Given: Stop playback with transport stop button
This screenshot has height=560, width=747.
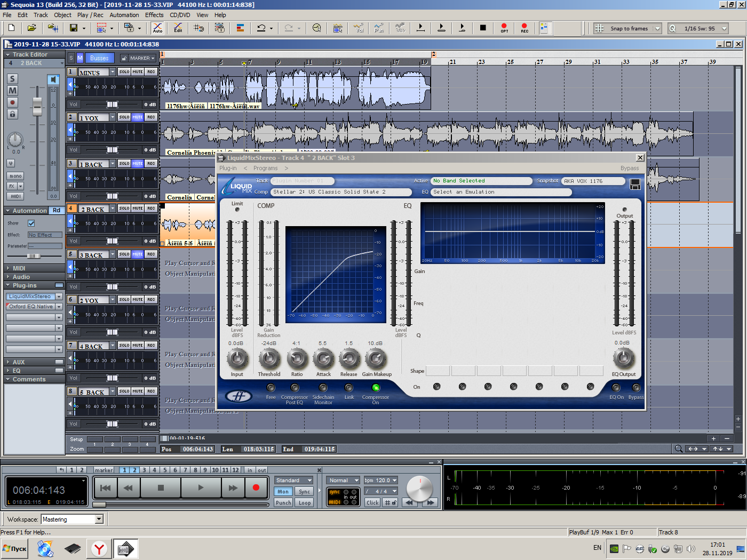Looking at the screenshot, I should click(x=161, y=487).
